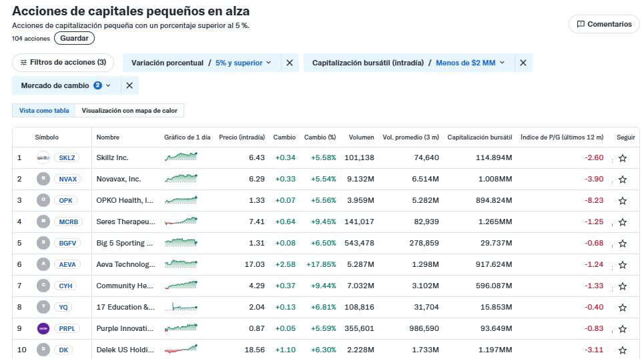Star the Aeva Technologies row to follow

click(x=623, y=265)
